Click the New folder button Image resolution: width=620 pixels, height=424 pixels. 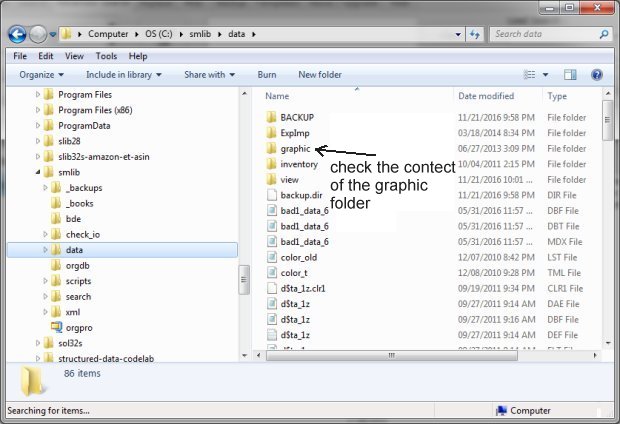click(320, 75)
